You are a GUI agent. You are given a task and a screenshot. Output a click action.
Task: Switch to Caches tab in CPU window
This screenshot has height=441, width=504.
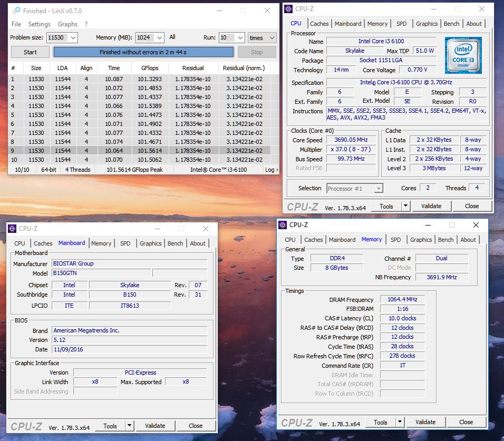tap(319, 24)
